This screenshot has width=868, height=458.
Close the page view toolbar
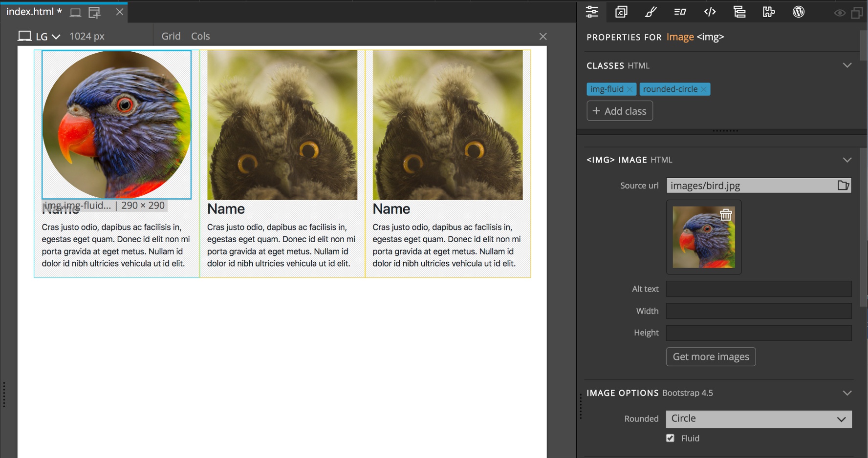click(x=543, y=36)
